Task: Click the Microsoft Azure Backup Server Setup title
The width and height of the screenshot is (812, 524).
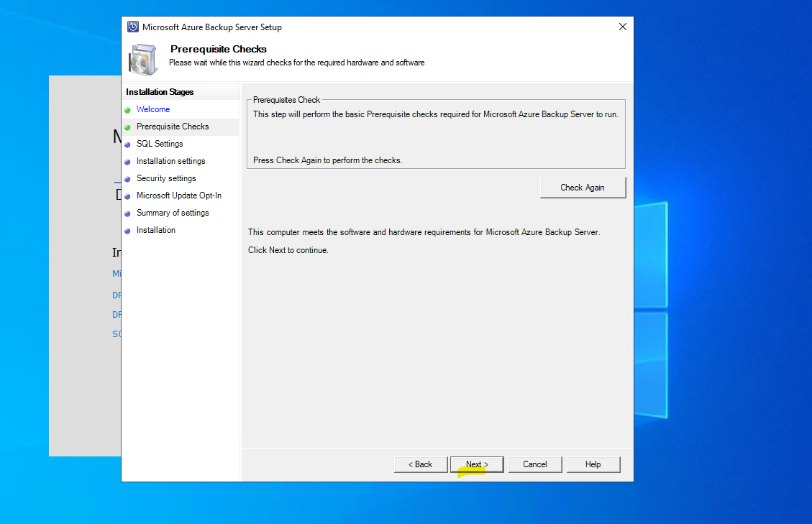Action: (x=211, y=27)
